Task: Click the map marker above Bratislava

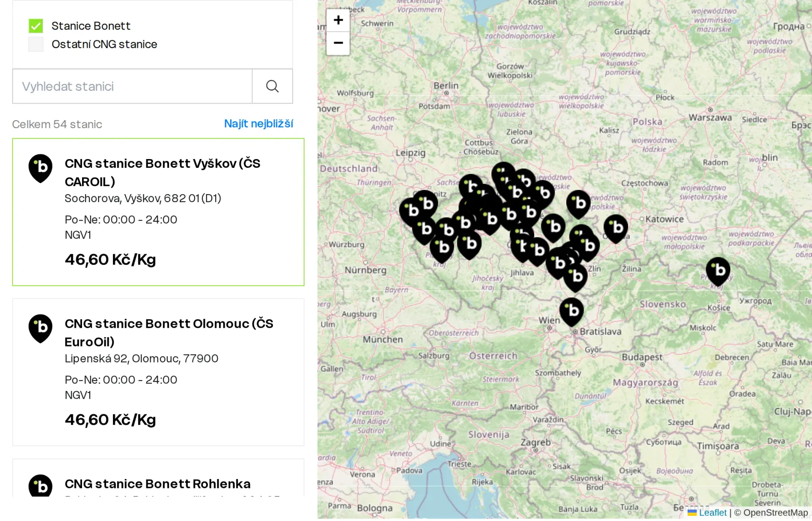Action: coord(572,312)
